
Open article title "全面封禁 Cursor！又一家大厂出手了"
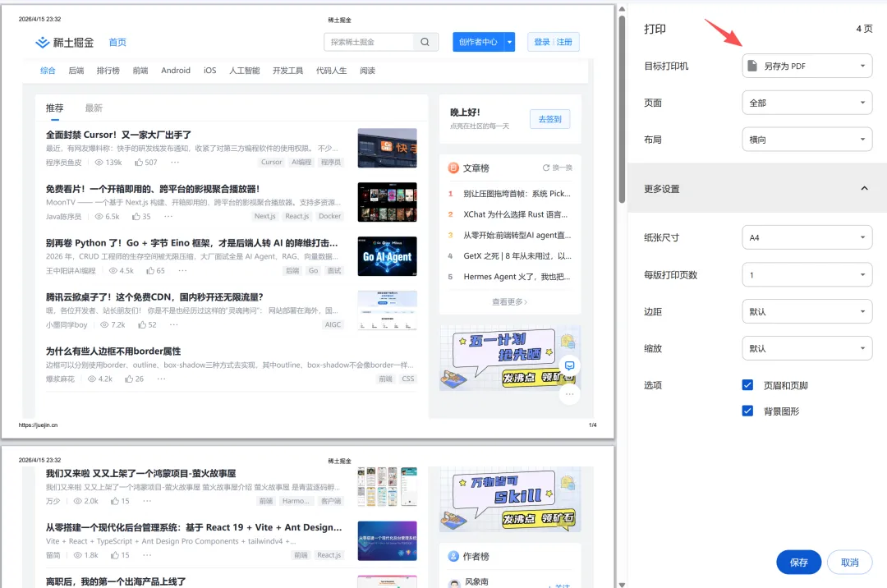[118, 135]
